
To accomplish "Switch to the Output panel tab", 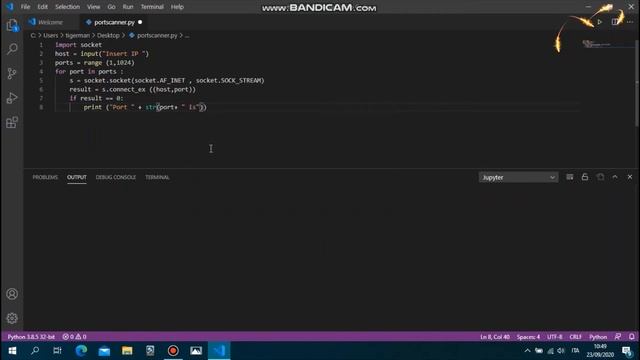I will click(77, 177).
